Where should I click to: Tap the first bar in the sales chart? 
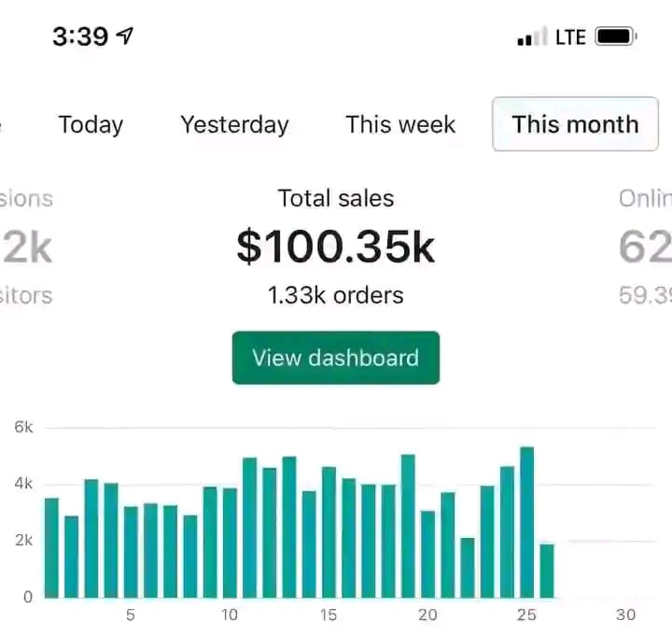pyautogui.click(x=51, y=548)
